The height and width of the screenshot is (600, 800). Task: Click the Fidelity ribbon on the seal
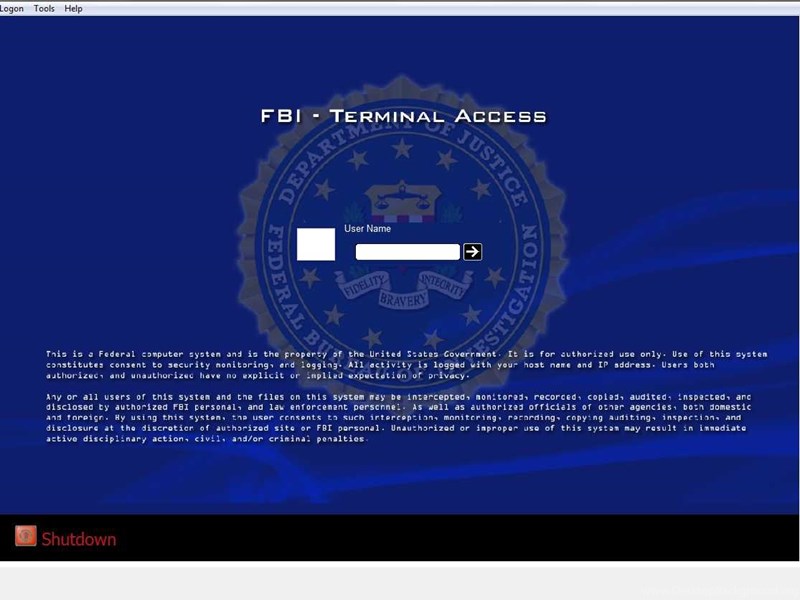coord(364,286)
